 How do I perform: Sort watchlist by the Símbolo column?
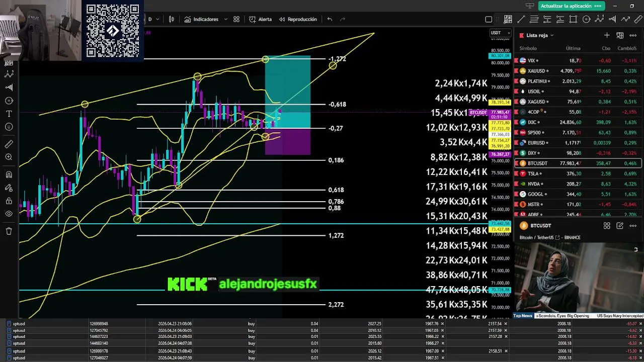tap(528, 48)
